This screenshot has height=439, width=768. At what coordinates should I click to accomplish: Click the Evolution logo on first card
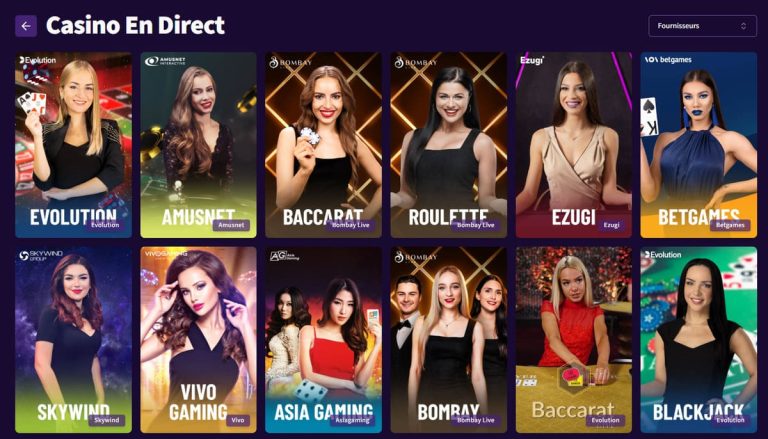[x=38, y=60]
